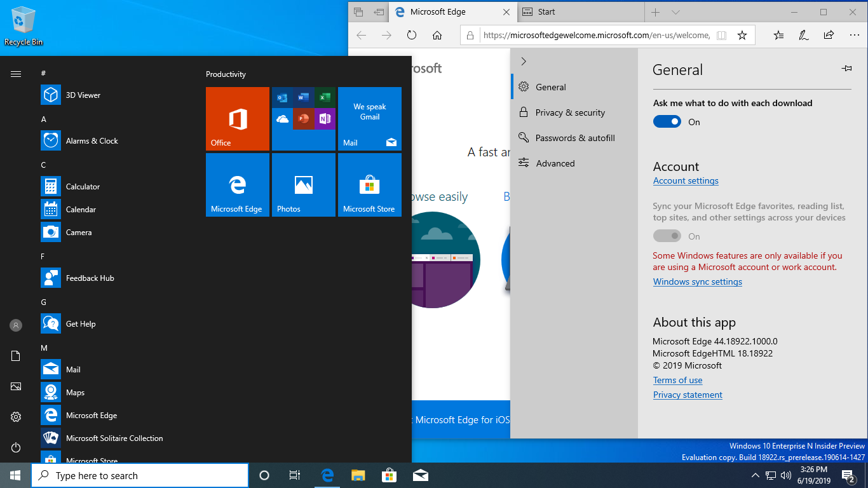
Task: Collapse the Edge settings pane chevron
Action: pos(524,61)
